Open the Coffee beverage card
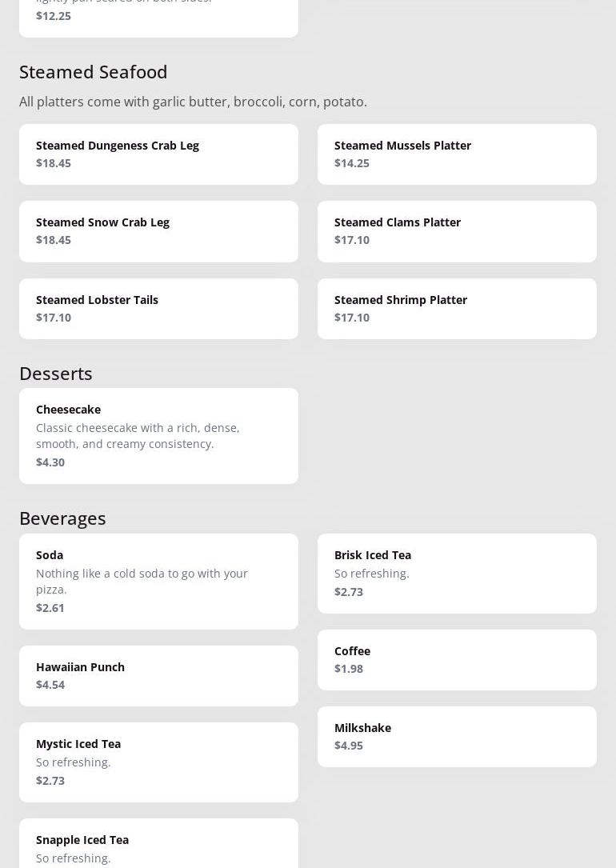Viewport: 616px width, 868px height. (x=457, y=659)
